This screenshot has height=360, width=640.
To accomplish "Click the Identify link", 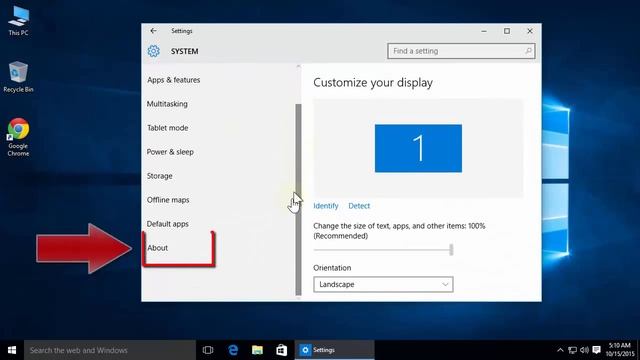I will coord(326,206).
